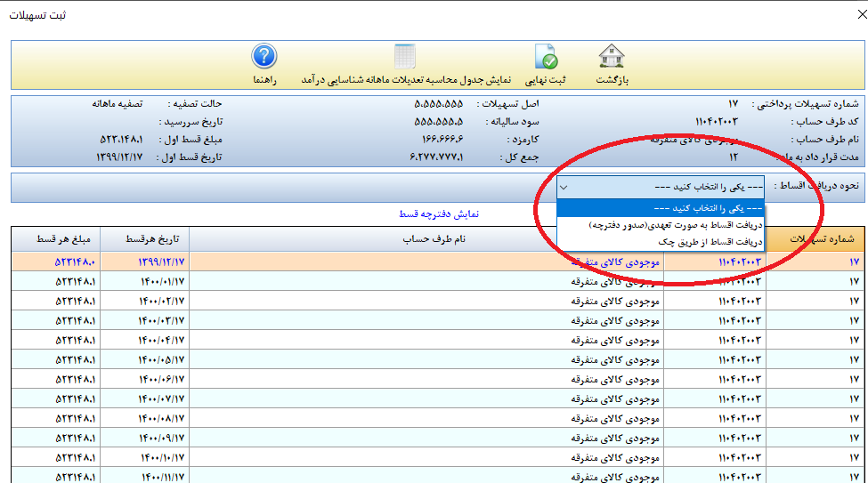Viewport: 868px width, 483px height.
Task: Click the جمع کل value ۶.۲۷۷.۷۷۷.۱
Action: click(x=436, y=157)
